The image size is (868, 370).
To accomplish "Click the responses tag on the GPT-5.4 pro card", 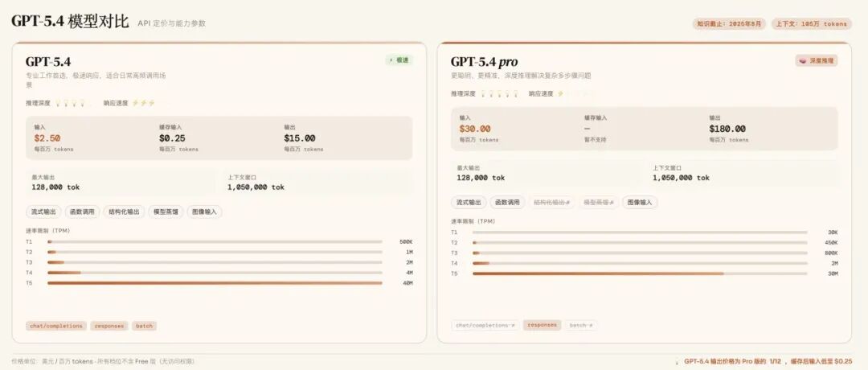I will click(x=542, y=325).
